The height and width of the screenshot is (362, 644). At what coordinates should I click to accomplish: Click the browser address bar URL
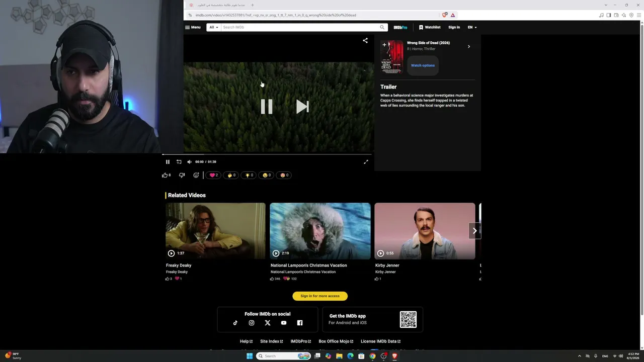(276, 15)
